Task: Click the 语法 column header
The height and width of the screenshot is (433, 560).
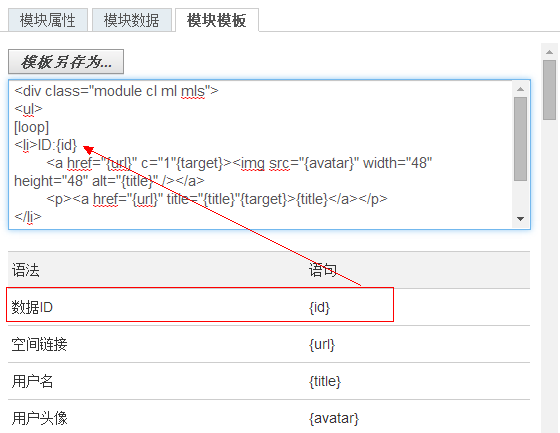Action: 25,270
